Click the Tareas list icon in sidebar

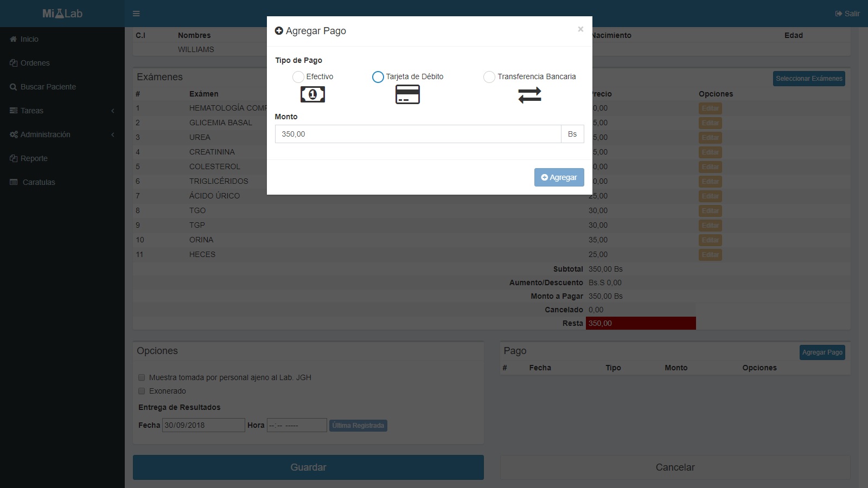coord(14,111)
